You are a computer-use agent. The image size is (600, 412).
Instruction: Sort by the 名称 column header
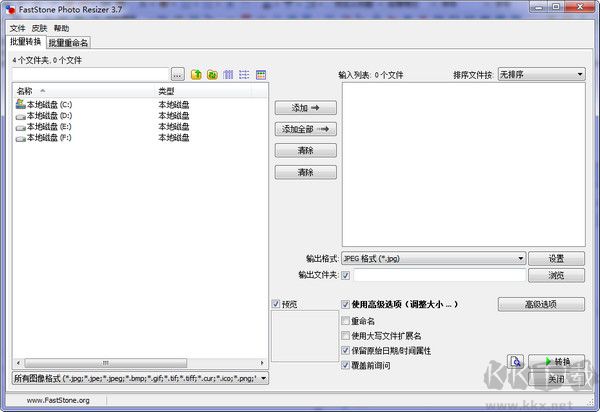84,91
